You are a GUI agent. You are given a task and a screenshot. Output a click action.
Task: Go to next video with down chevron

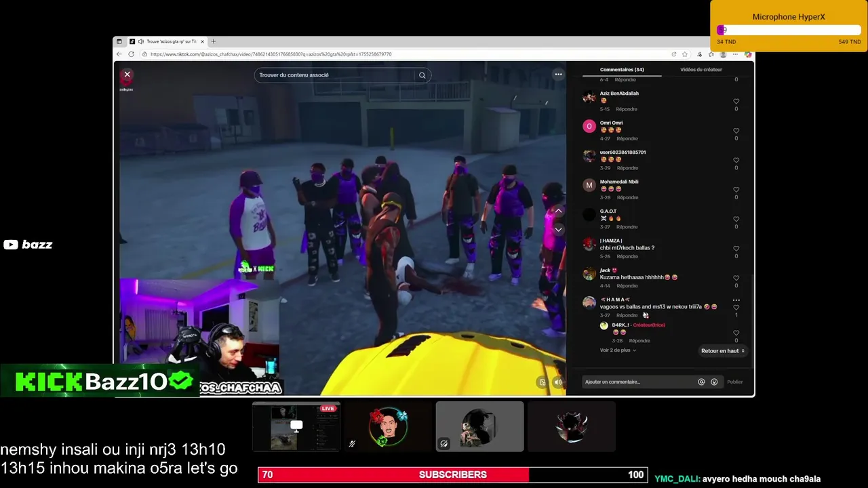[x=558, y=230]
